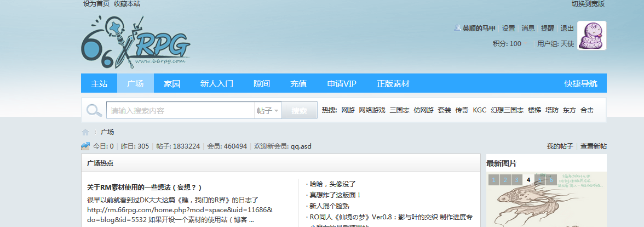
Task: Open post 哈哈，头像没了
Action: 332,184
